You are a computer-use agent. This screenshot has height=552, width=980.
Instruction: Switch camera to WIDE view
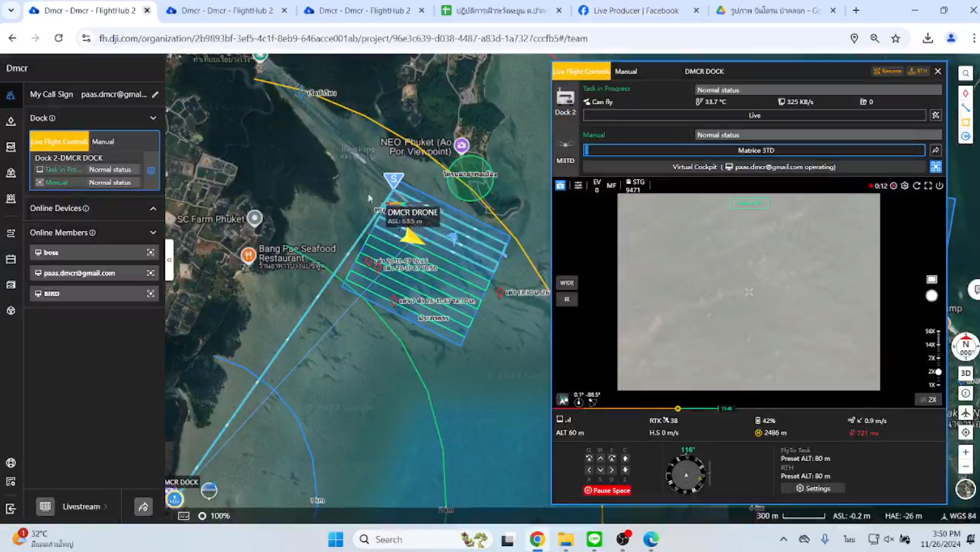click(567, 283)
